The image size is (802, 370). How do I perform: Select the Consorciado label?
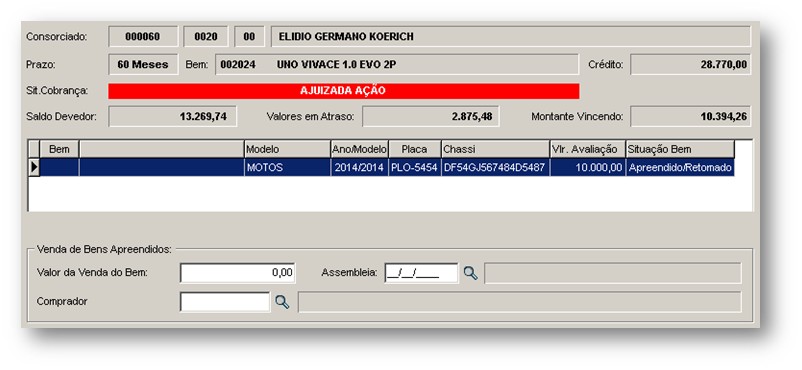(57, 37)
